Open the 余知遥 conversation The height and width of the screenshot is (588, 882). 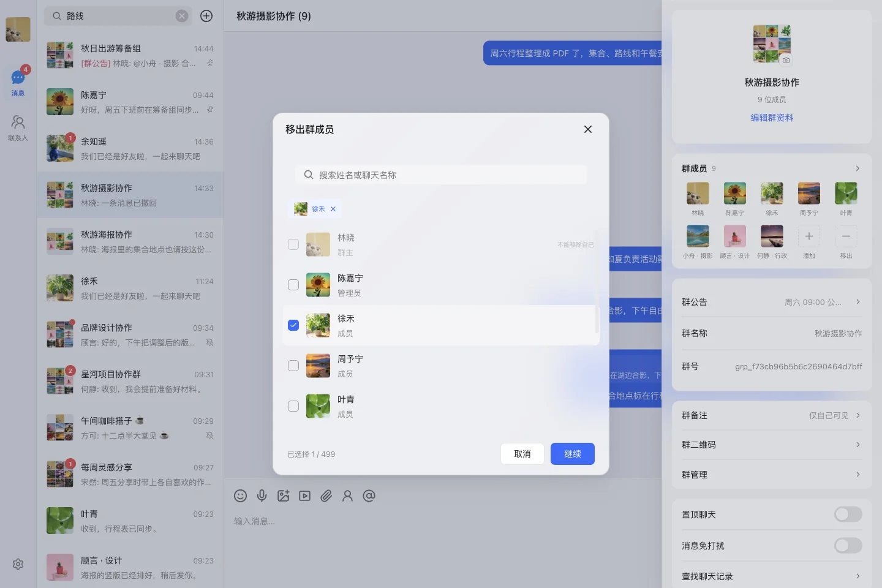(130, 148)
